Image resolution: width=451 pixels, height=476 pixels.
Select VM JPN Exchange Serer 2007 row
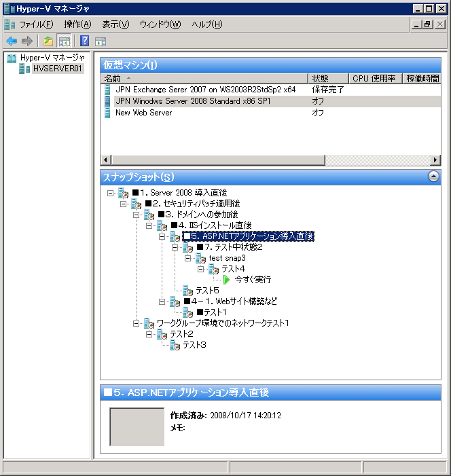click(270, 90)
